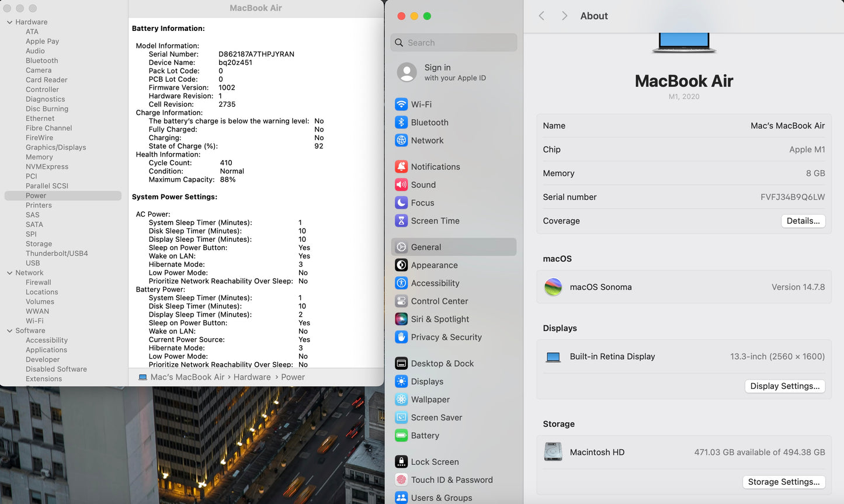Go back using the left arrow
The image size is (844, 504).
point(541,16)
